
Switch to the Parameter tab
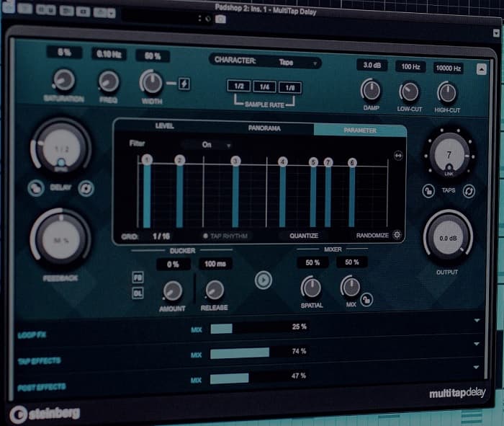pos(360,130)
